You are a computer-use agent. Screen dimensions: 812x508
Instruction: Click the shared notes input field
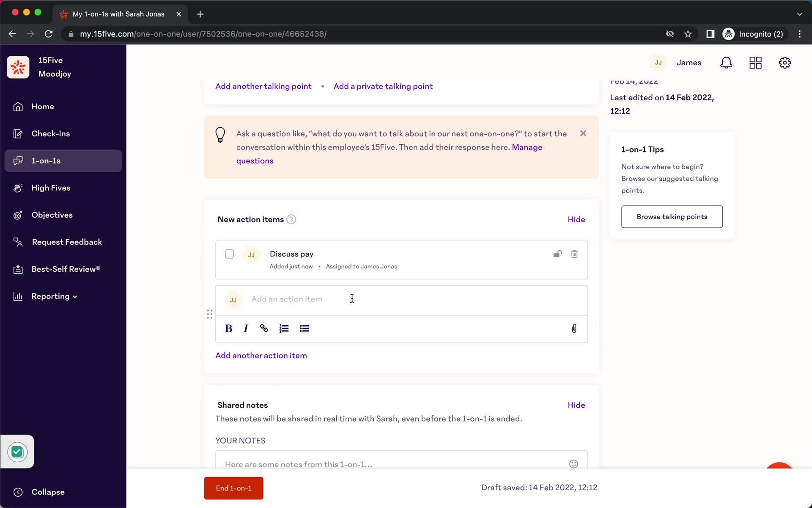click(x=402, y=464)
